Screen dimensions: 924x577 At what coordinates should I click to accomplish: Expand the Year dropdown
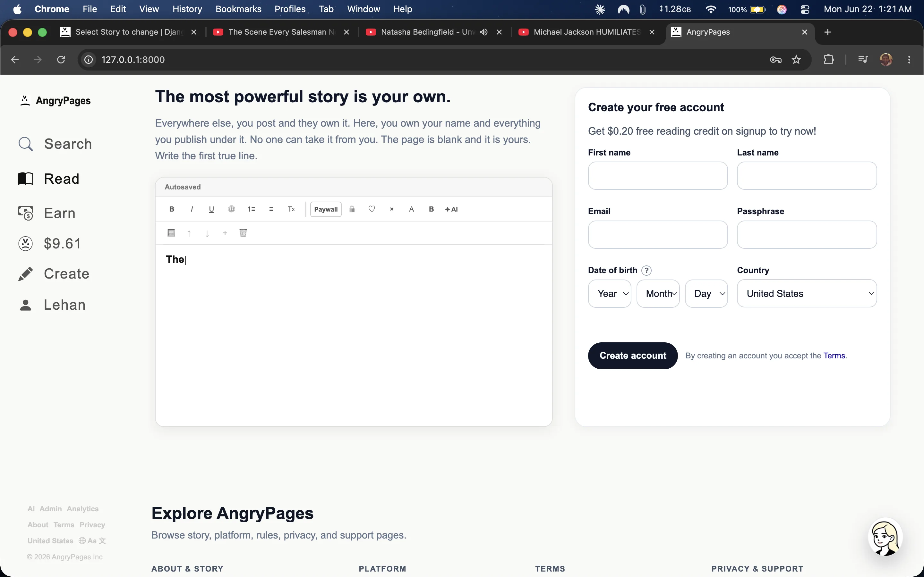coord(609,293)
